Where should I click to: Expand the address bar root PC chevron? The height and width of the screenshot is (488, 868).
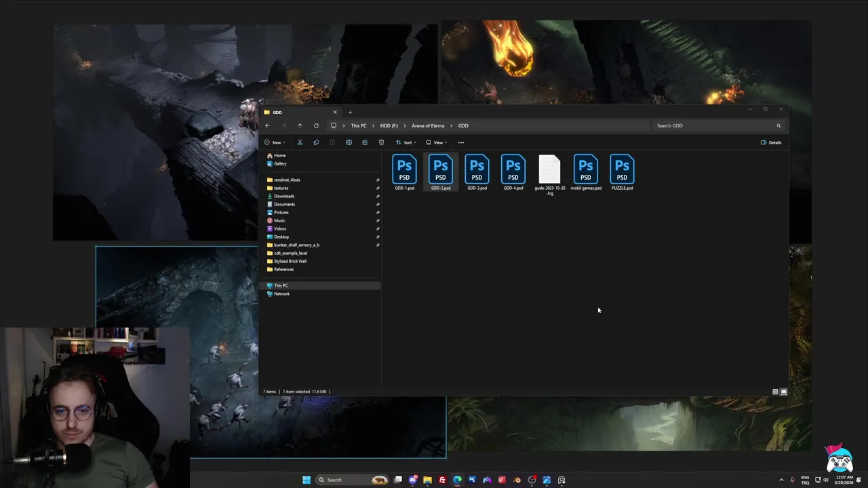coord(344,125)
